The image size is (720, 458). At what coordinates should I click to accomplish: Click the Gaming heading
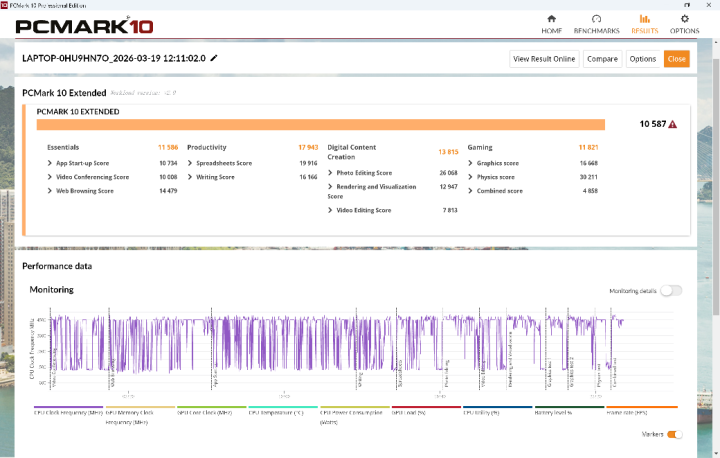(x=480, y=147)
